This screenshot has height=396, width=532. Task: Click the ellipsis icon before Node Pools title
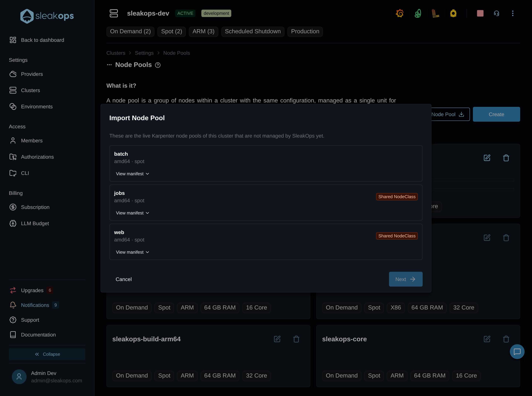pyautogui.click(x=109, y=65)
